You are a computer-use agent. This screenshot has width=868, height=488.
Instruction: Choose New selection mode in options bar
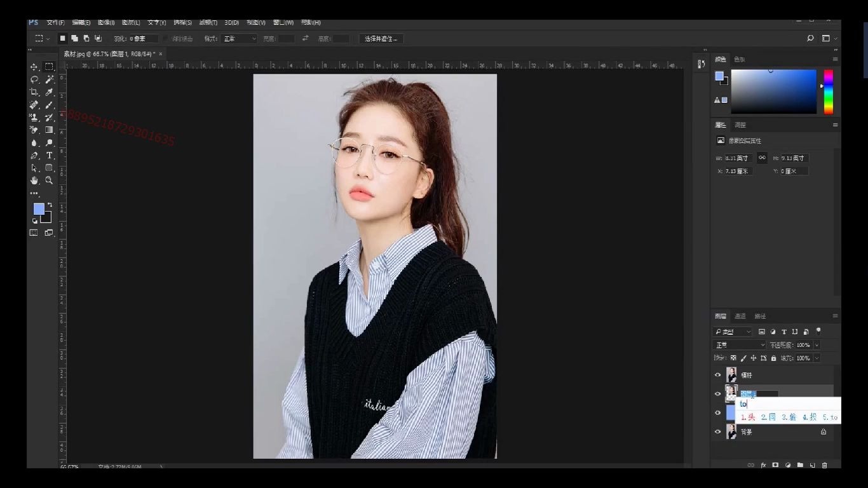point(62,39)
